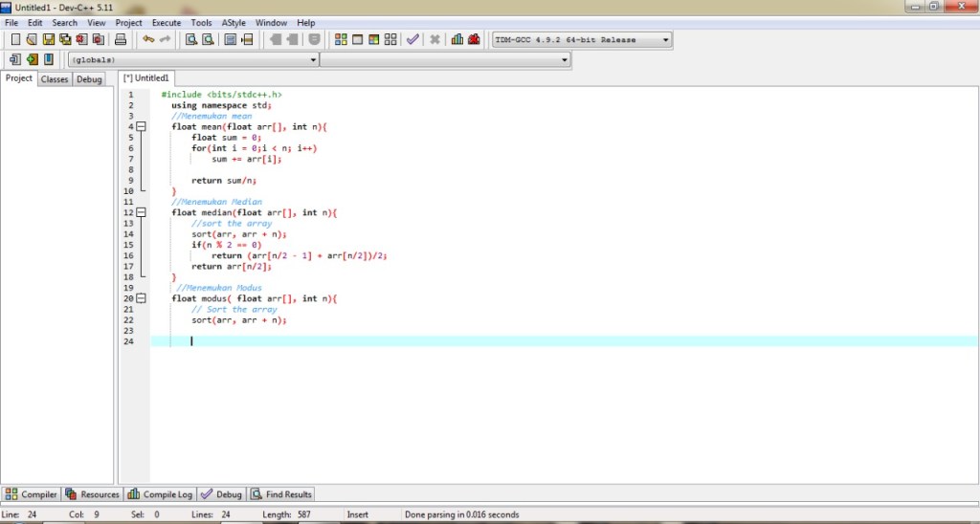980x524 pixels.
Task: Click the Profile analysis bar chart icon
Action: [x=457, y=40]
